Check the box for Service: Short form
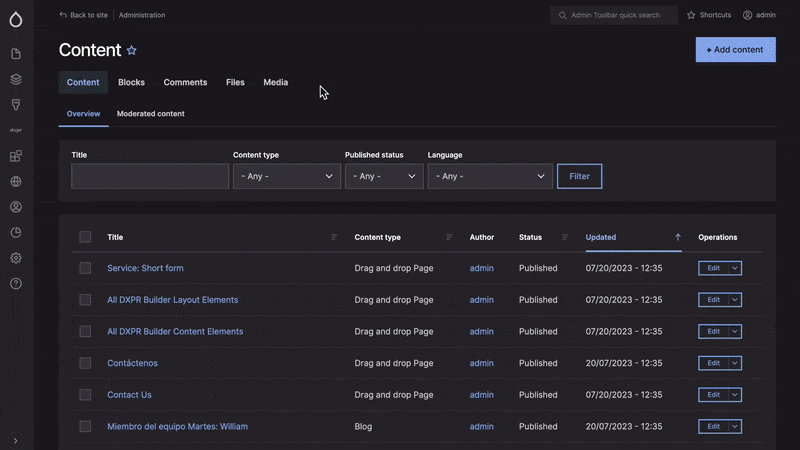Image resolution: width=800 pixels, height=450 pixels. click(85, 268)
